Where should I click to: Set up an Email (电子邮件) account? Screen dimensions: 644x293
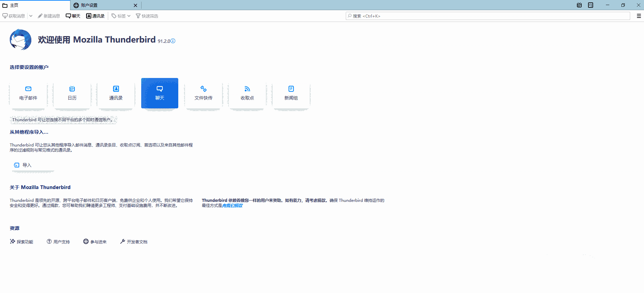[28, 93]
